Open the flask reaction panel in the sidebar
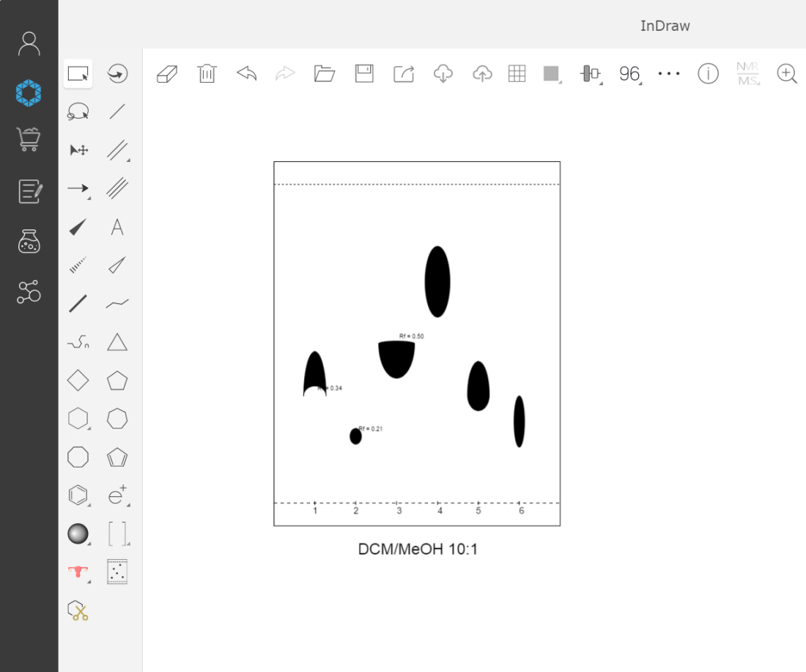The height and width of the screenshot is (672, 806). click(29, 242)
